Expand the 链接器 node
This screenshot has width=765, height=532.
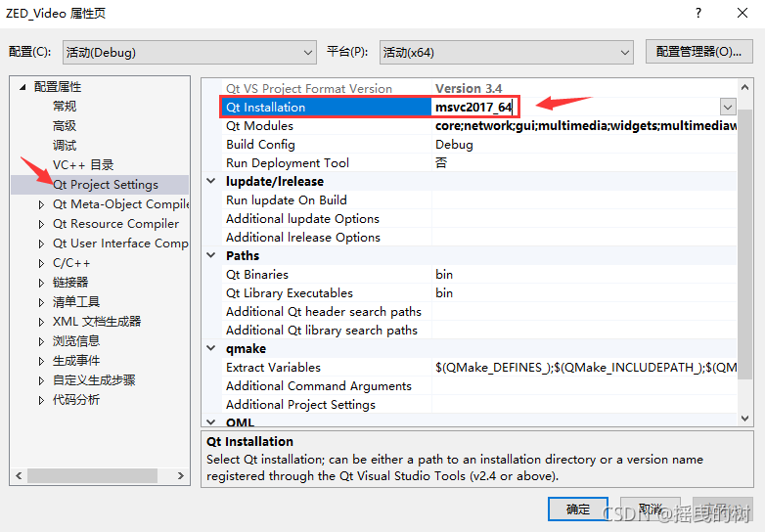click(x=41, y=283)
